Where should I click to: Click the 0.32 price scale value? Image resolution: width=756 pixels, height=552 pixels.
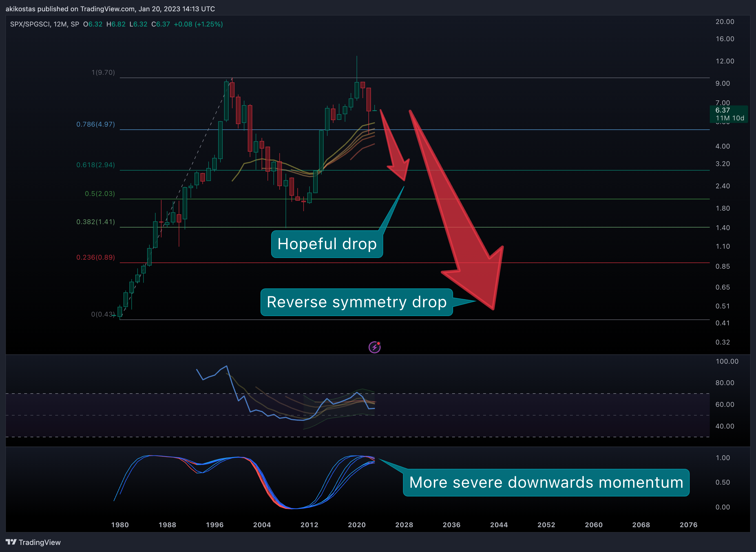tap(722, 342)
